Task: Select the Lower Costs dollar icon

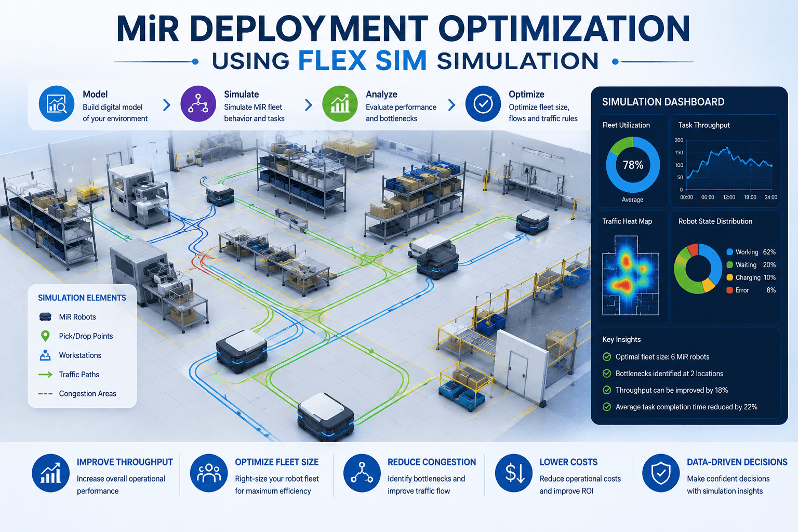Action: pos(514,473)
